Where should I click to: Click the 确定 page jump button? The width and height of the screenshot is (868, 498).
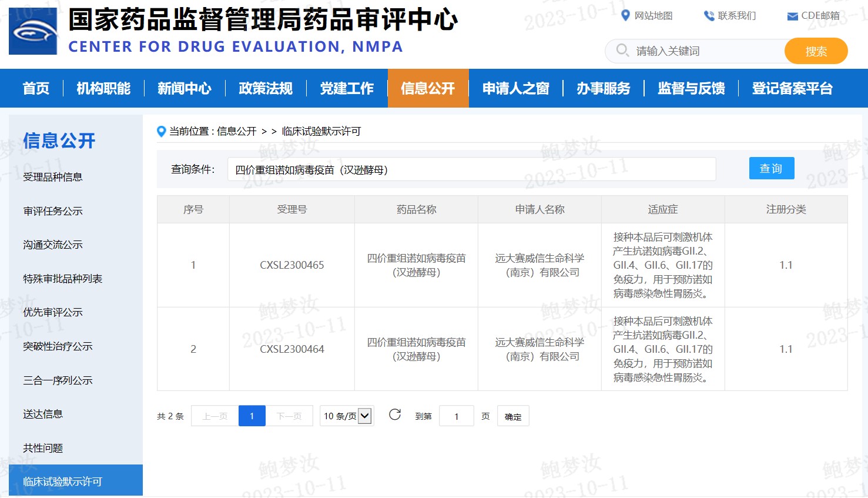click(x=513, y=416)
